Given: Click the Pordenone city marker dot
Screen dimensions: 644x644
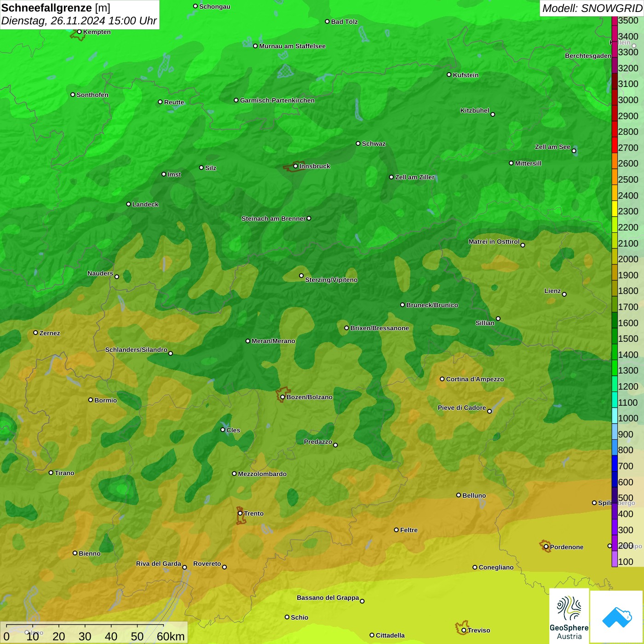Looking at the screenshot, I should (546, 547).
